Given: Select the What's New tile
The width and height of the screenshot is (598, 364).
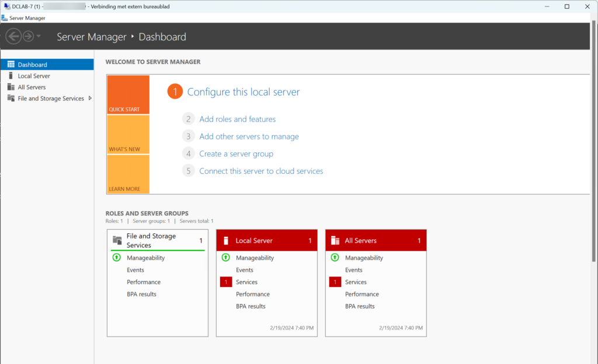Looking at the screenshot, I should pos(128,134).
